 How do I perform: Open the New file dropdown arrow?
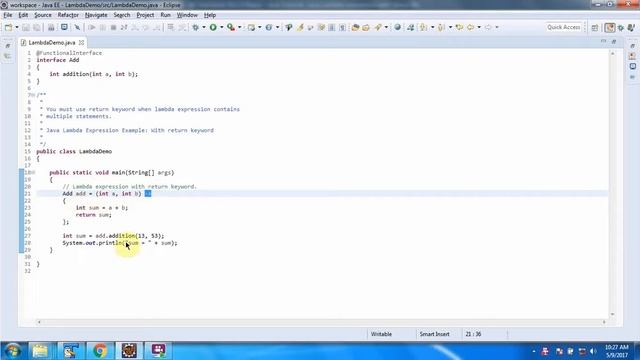click(17, 27)
